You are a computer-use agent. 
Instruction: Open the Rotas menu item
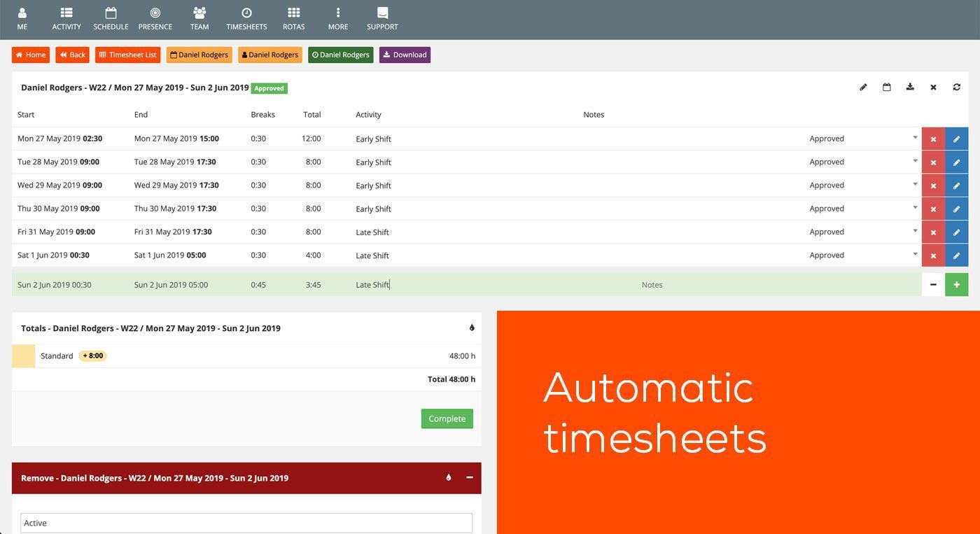[293, 19]
